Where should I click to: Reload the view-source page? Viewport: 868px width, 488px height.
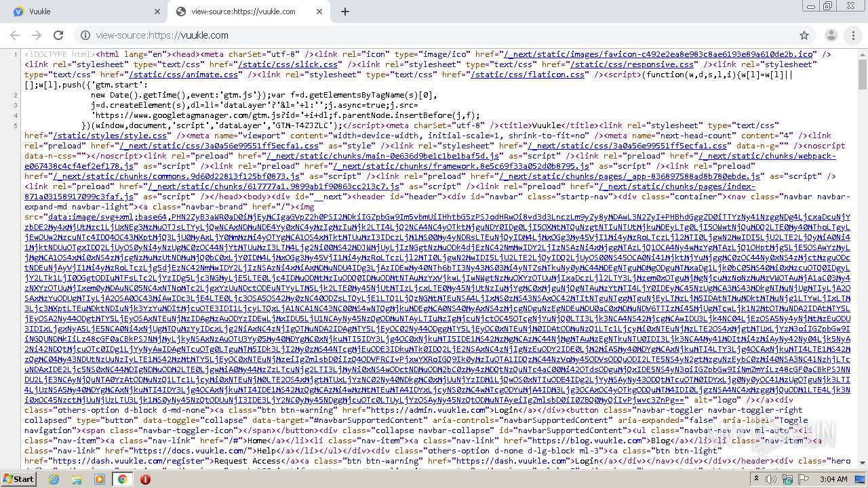tap(58, 35)
